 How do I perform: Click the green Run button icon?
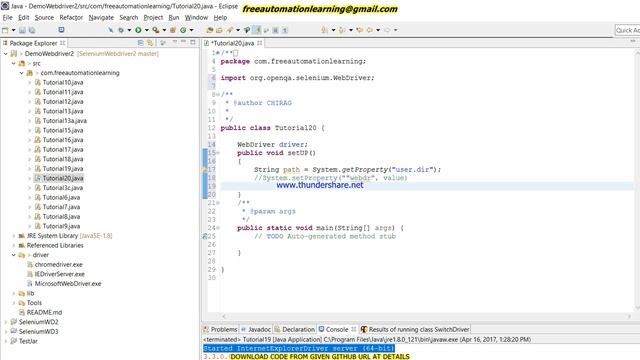click(138, 30)
